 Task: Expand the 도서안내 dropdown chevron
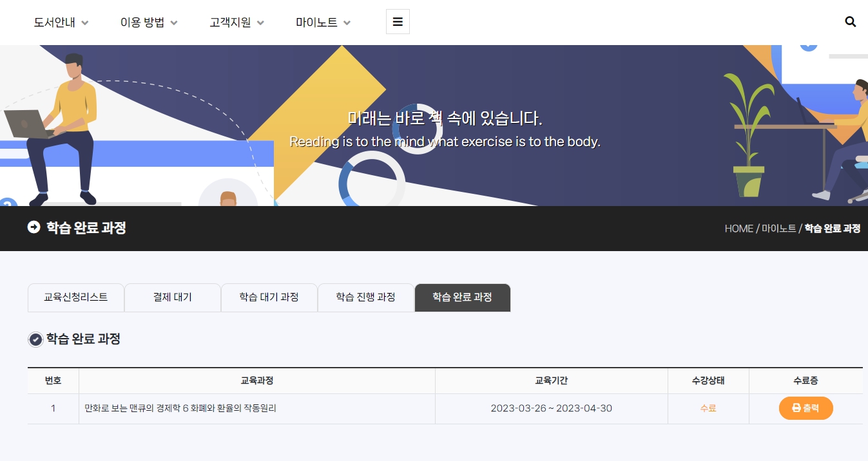click(x=85, y=23)
